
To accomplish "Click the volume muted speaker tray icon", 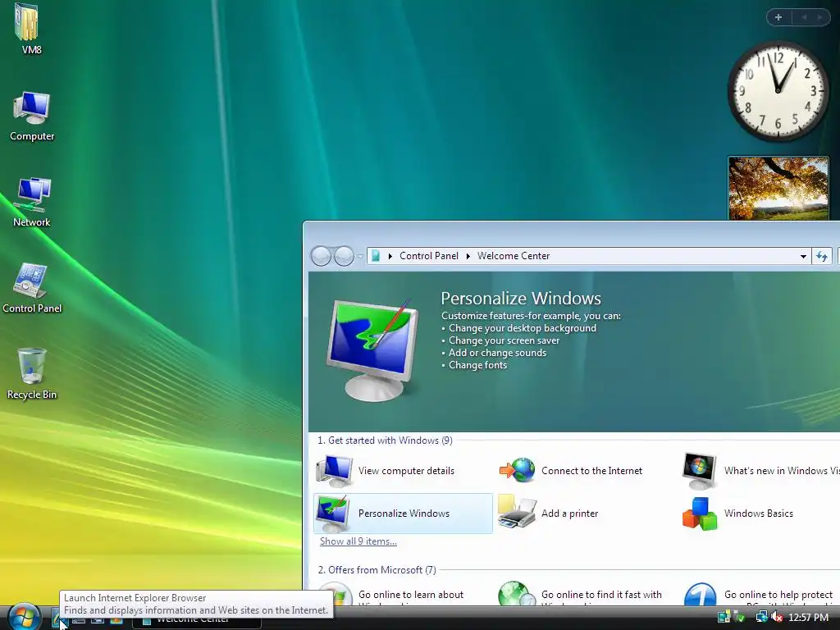I will (776, 617).
